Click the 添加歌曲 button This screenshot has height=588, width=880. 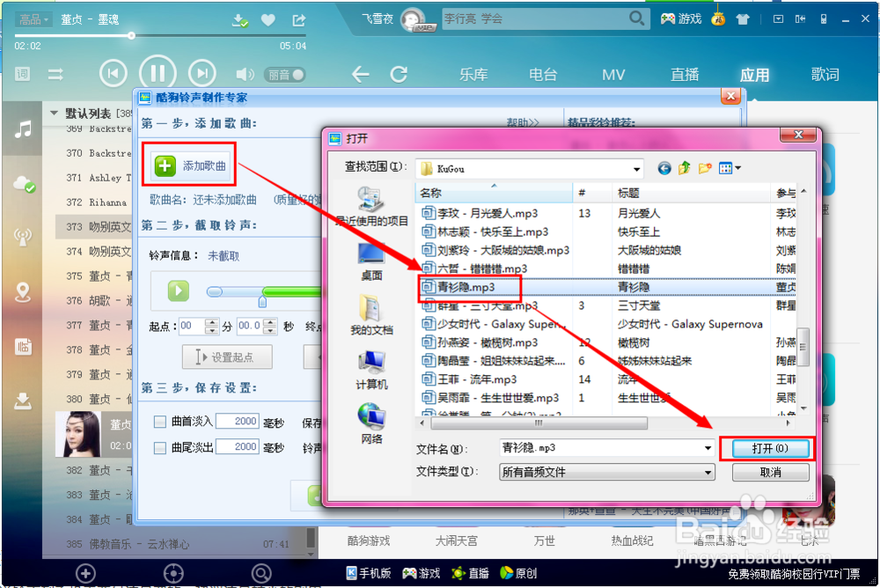[191, 165]
